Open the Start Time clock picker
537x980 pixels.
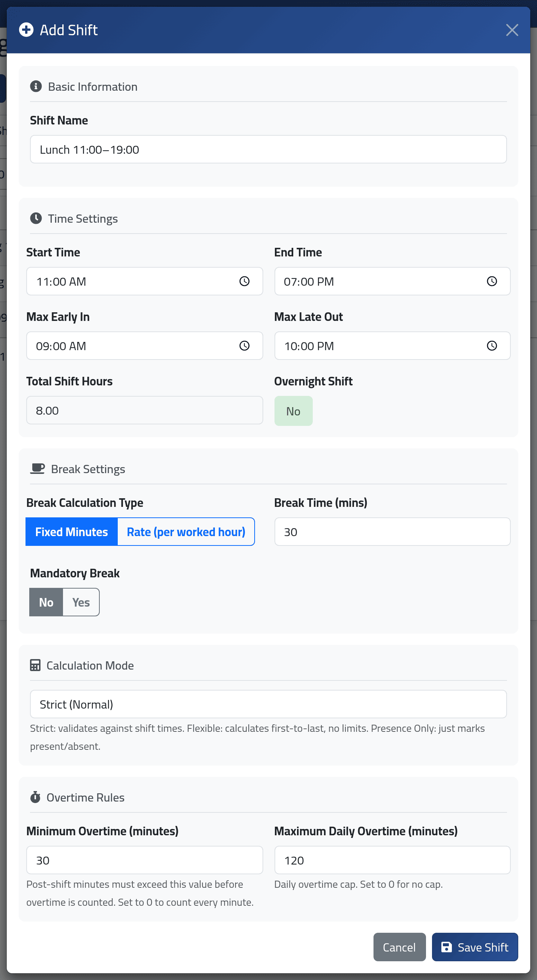coord(244,281)
